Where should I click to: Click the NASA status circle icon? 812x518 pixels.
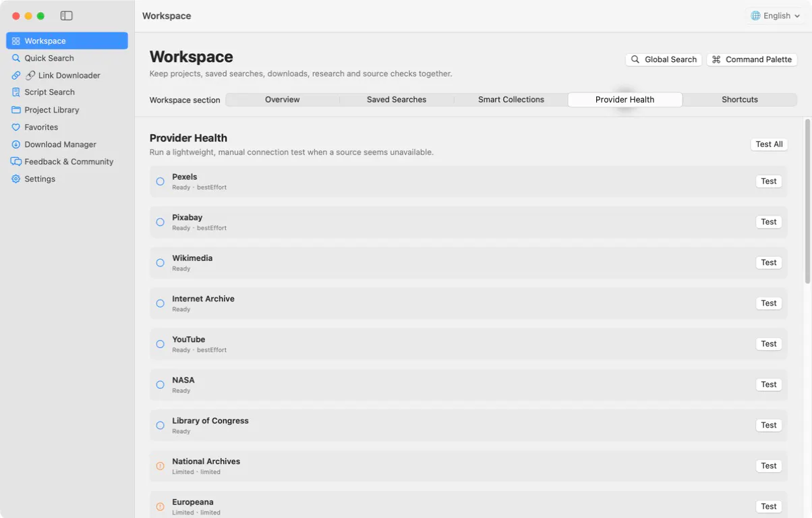click(161, 385)
